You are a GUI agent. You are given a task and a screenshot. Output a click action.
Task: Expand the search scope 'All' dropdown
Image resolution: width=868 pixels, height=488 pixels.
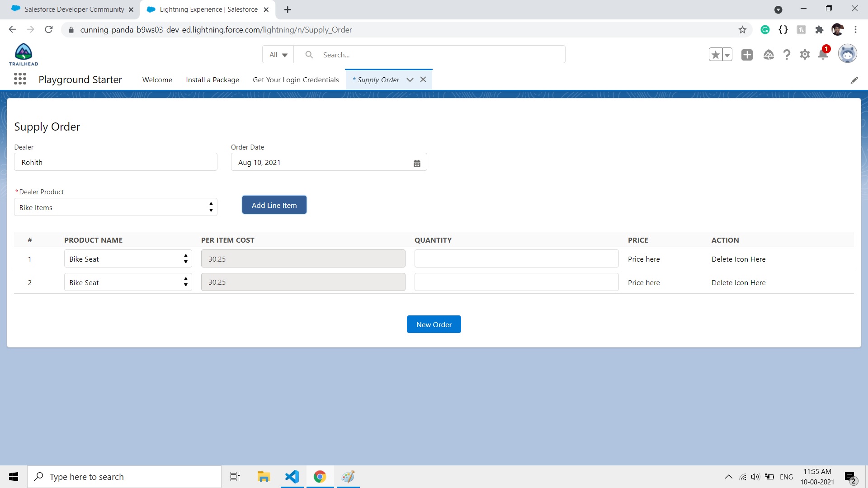coord(277,54)
